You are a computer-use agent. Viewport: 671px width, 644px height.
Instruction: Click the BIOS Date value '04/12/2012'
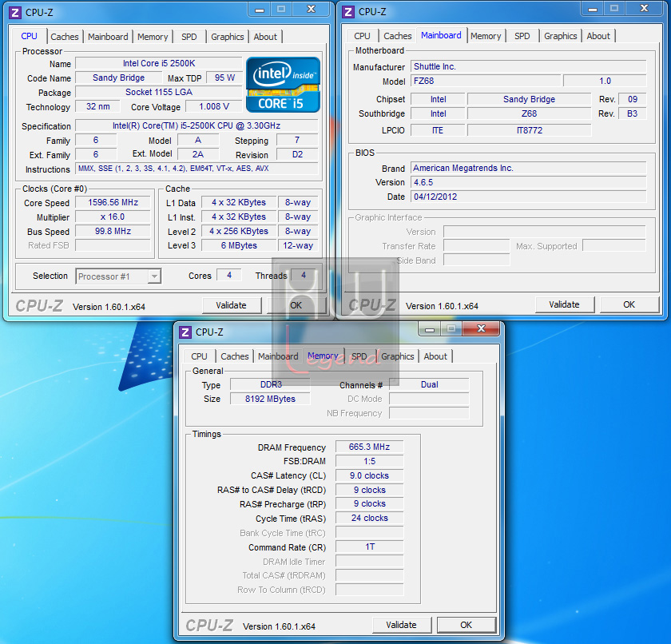tap(529, 197)
